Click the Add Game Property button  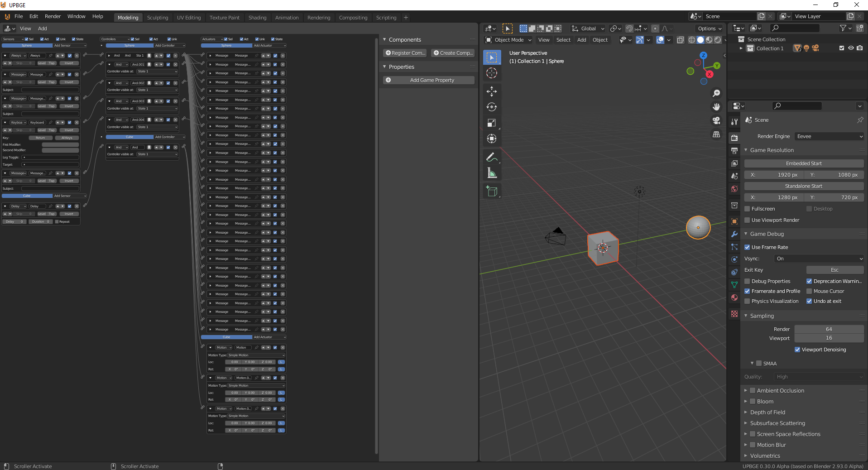pyautogui.click(x=428, y=80)
